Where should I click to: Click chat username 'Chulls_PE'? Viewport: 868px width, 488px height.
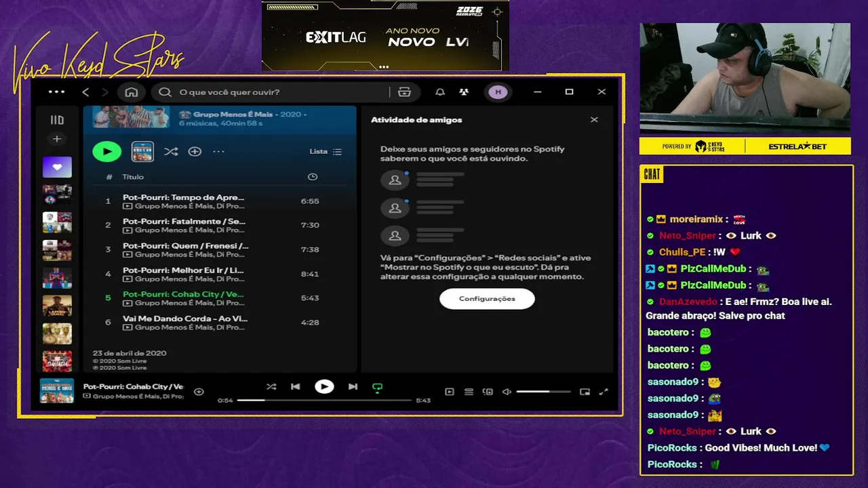coord(682,252)
